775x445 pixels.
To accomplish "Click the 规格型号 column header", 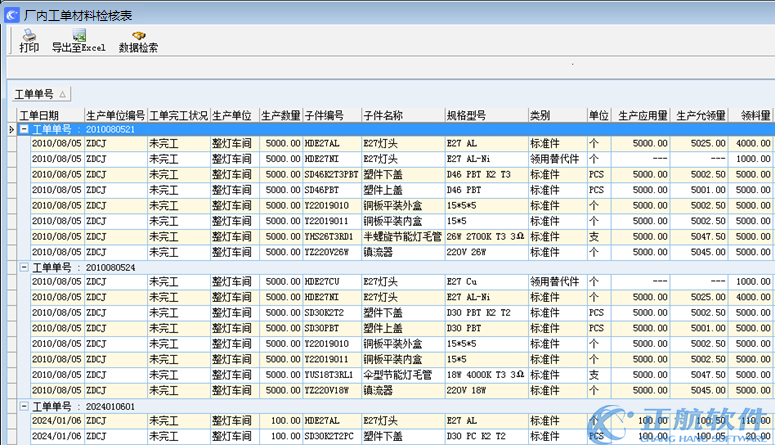I will pyautogui.click(x=486, y=116).
